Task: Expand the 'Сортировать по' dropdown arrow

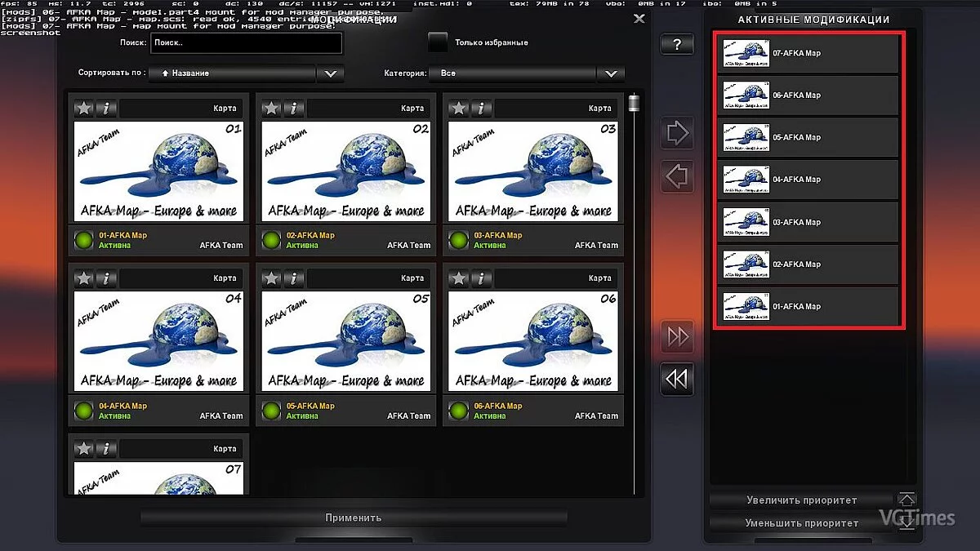Action: tap(330, 73)
